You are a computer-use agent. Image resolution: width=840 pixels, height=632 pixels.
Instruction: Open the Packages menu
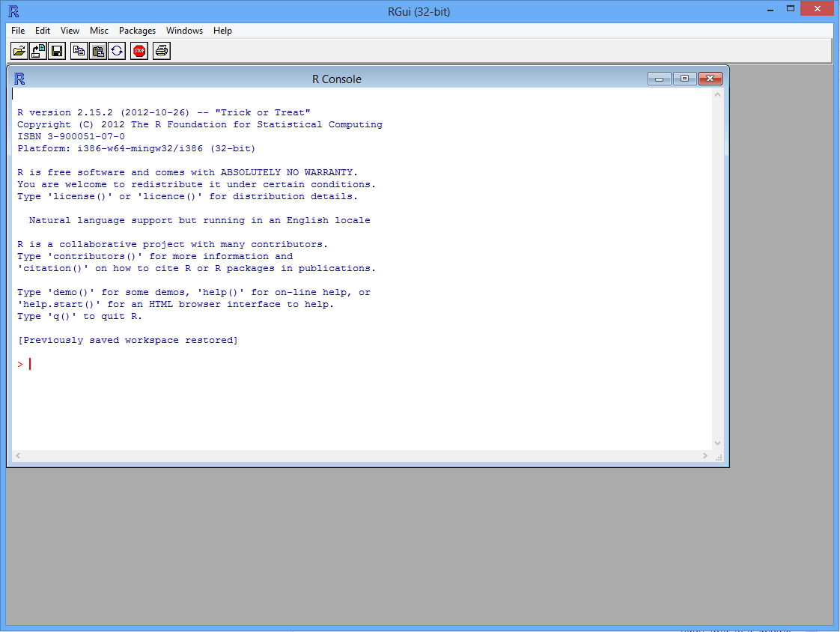click(x=137, y=31)
